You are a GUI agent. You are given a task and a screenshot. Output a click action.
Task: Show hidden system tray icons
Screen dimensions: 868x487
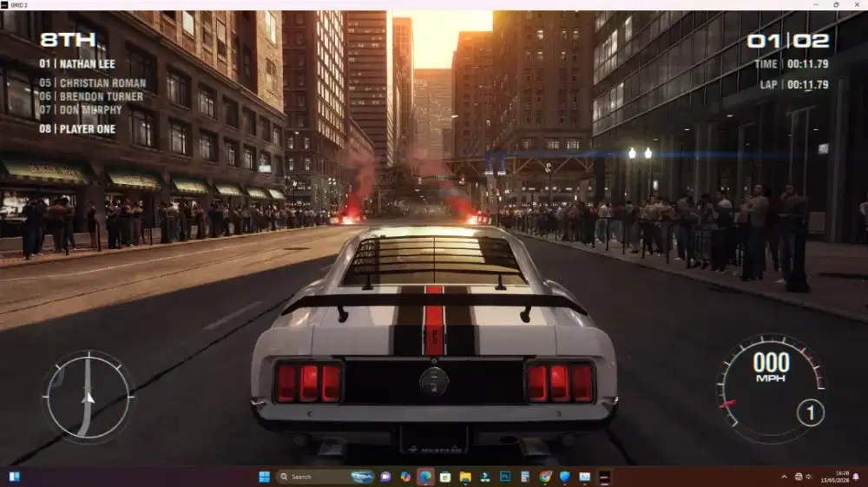(784, 477)
